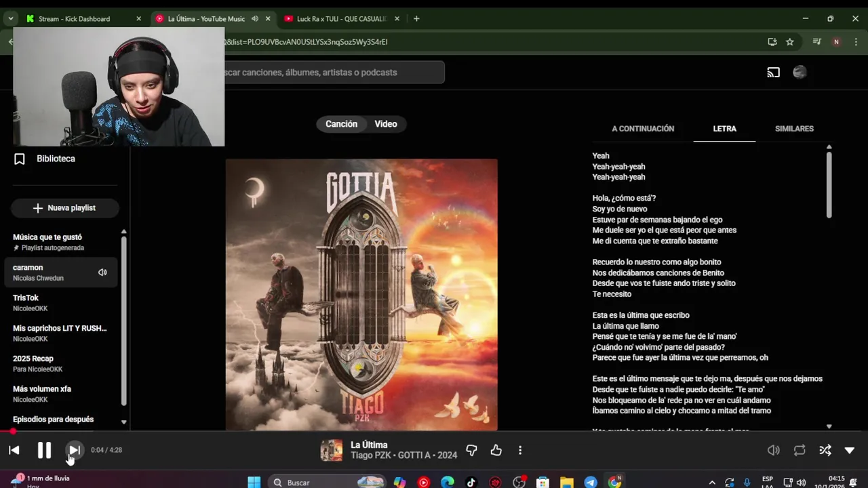The width and height of the screenshot is (868, 488).
Task: Click the sidebar playlist scrollbar down arrow
Action: [x=123, y=422]
